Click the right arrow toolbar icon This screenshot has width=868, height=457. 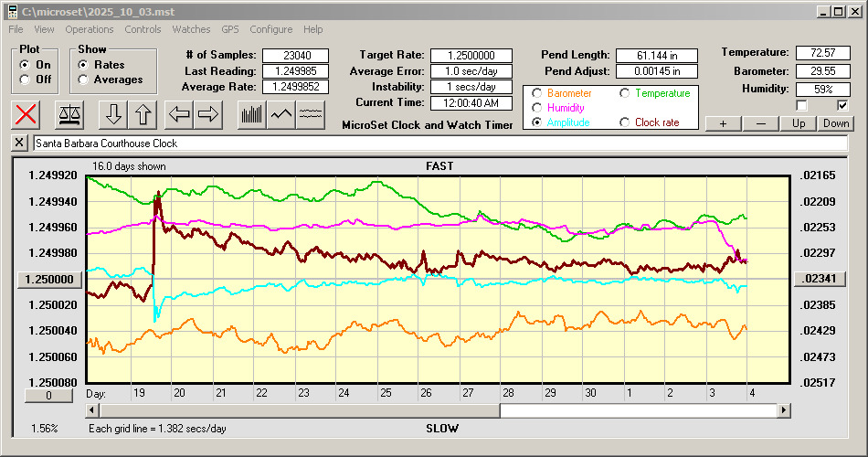(208, 114)
